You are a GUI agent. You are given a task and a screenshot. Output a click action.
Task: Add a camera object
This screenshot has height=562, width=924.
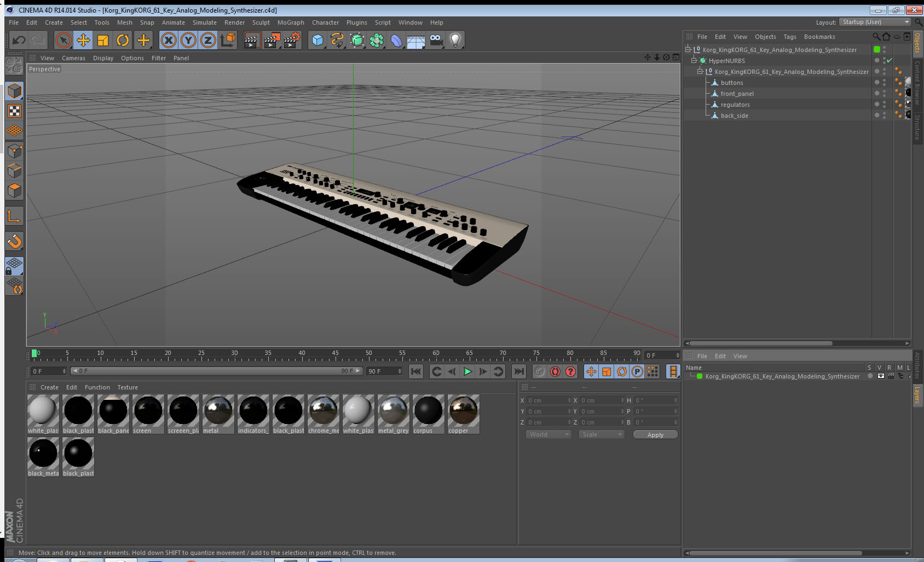(436, 40)
